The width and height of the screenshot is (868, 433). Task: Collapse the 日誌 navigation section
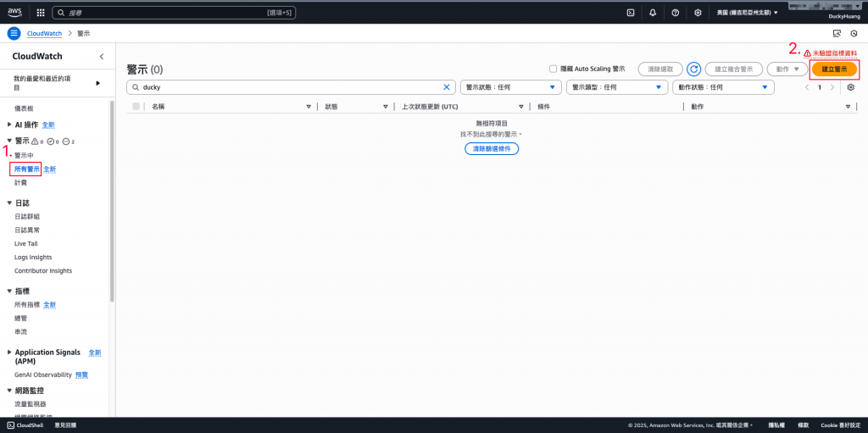(x=9, y=203)
